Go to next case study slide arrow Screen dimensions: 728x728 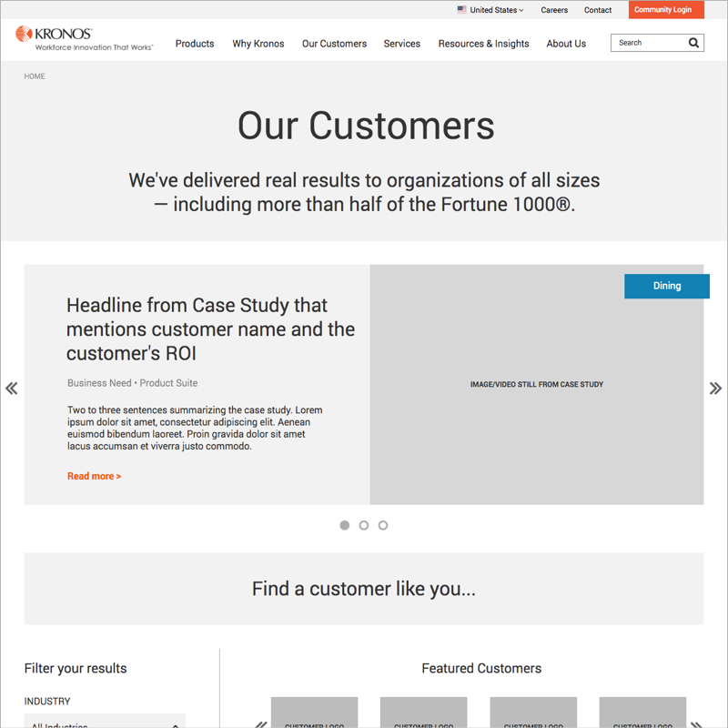tap(715, 389)
